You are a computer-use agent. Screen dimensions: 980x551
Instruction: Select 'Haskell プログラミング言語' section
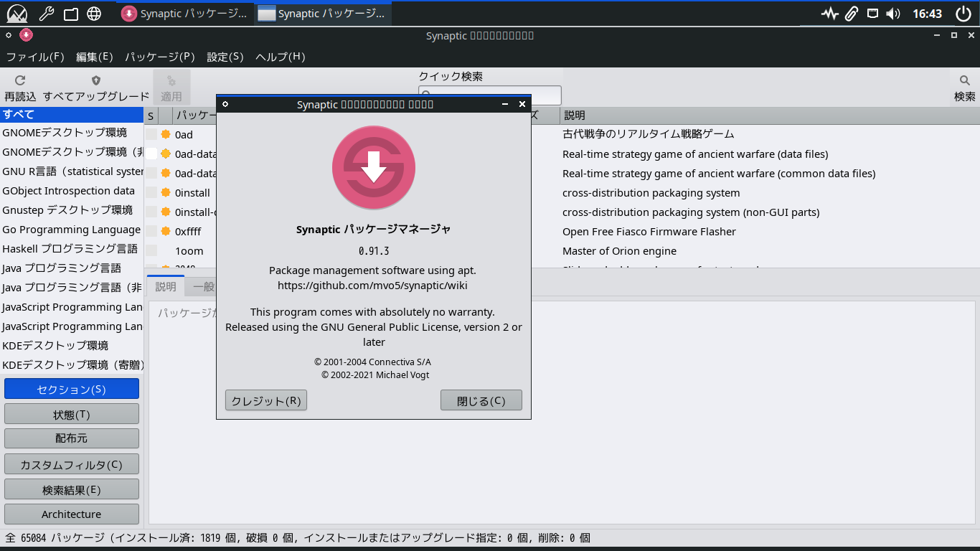coord(72,249)
